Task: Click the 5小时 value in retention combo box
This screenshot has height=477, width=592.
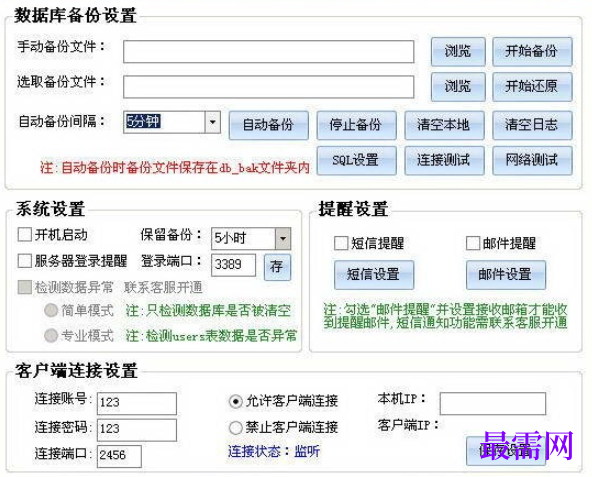Action: pyautogui.click(x=244, y=238)
